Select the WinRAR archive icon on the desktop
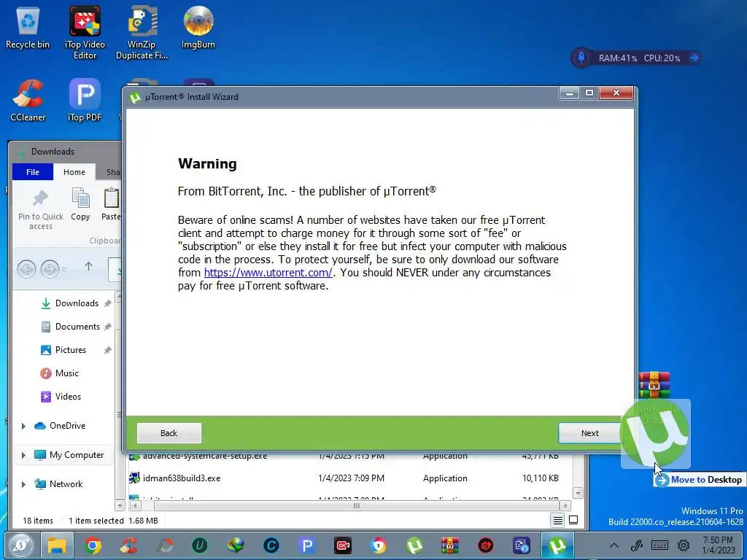Screen dimensions: 747x560 click(x=654, y=385)
